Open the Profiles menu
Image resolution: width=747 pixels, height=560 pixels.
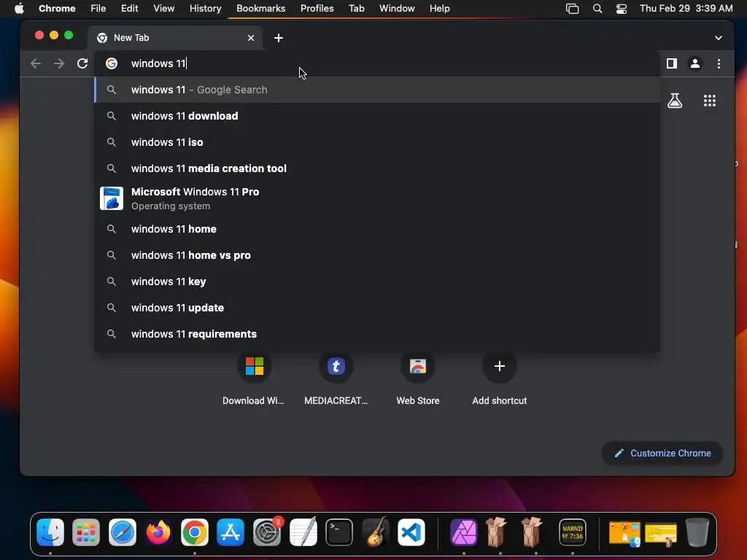click(317, 8)
